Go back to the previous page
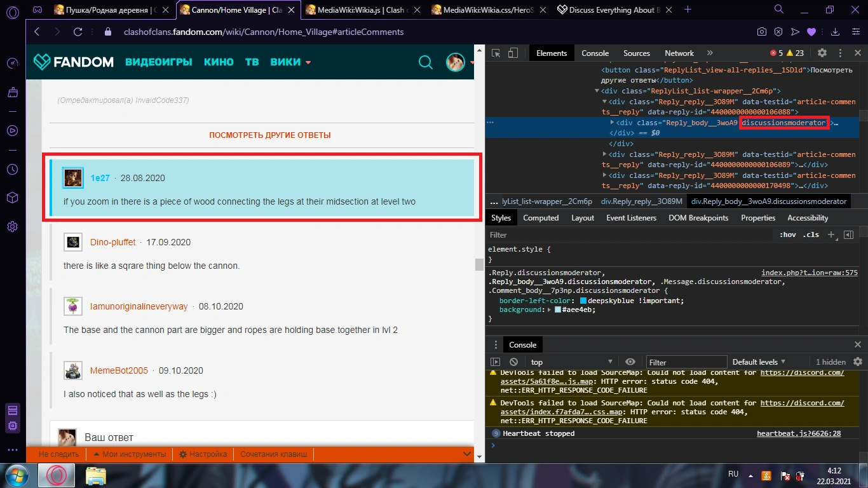 (37, 32)
